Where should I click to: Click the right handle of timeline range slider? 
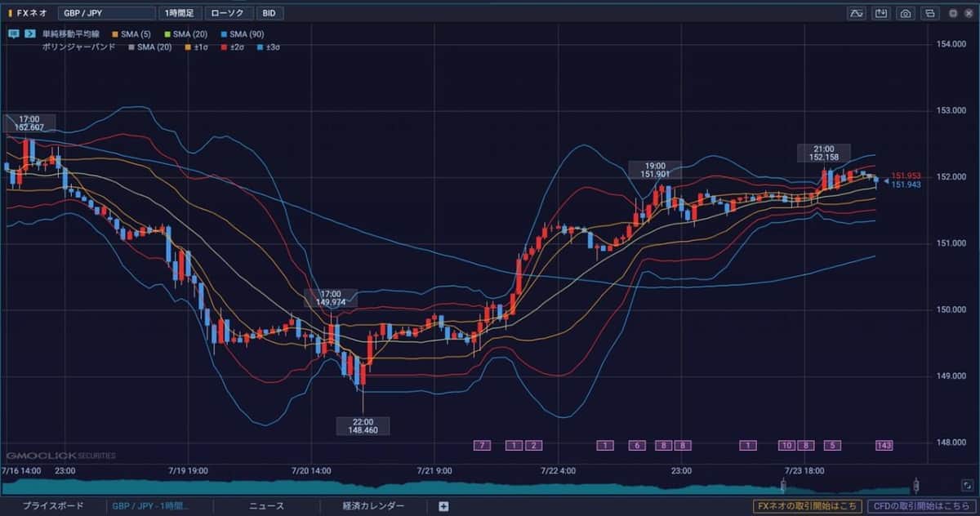pos(915,486)
